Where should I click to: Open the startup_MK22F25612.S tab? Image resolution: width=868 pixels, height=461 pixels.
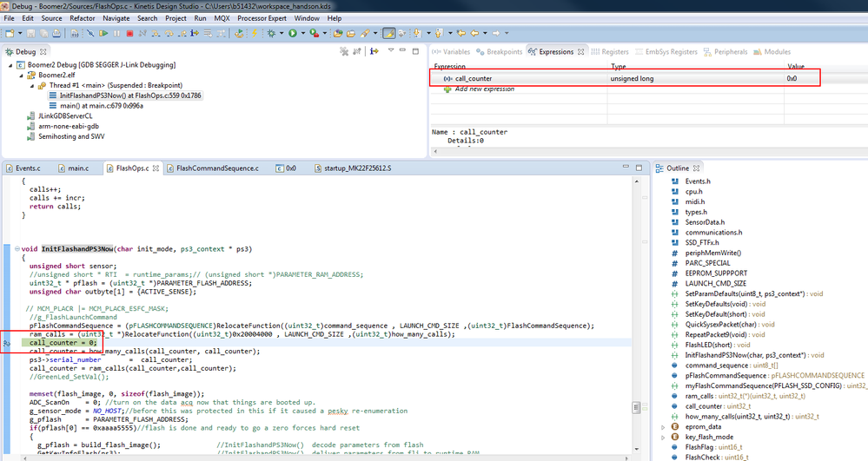pos(353,168)
